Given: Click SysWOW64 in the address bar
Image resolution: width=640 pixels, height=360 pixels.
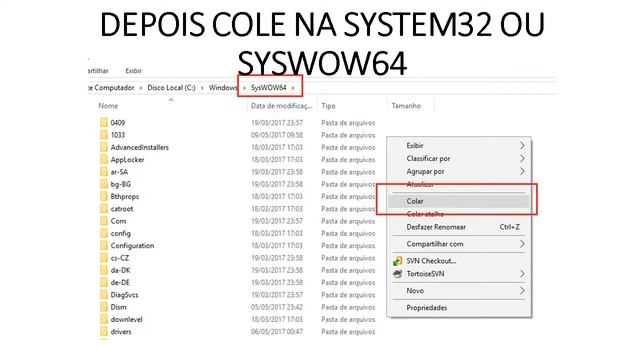Looking at the screenshot, I should 269,88.
